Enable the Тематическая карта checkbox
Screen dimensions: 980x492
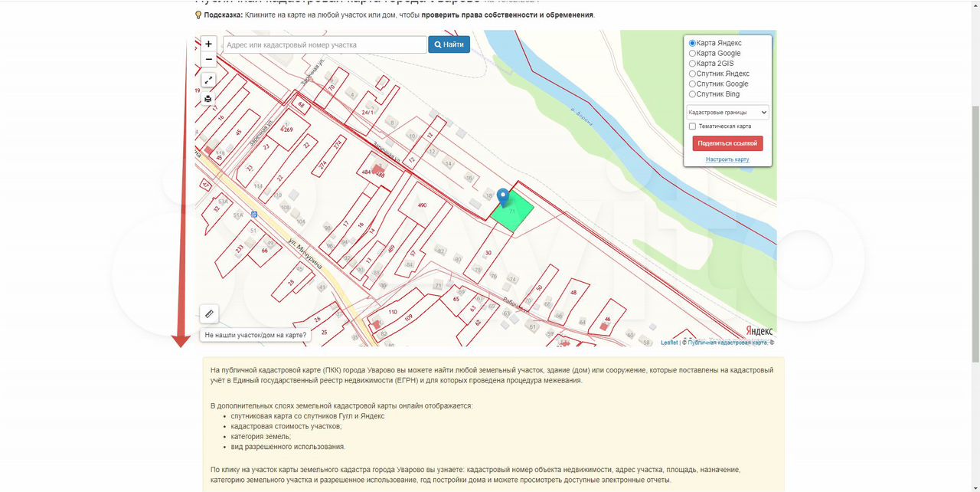693,126
